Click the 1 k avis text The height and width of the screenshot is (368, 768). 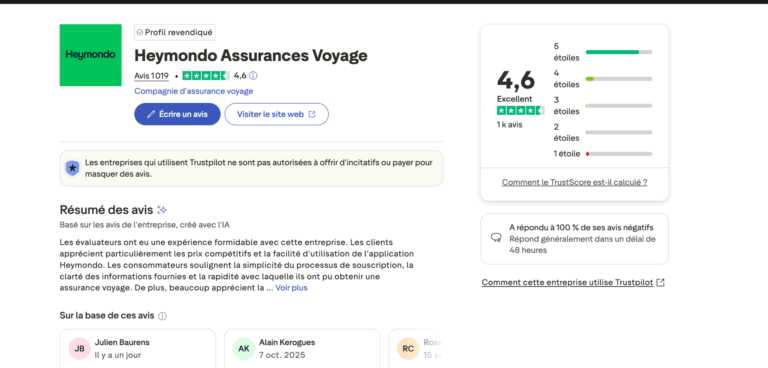[509, 124]
